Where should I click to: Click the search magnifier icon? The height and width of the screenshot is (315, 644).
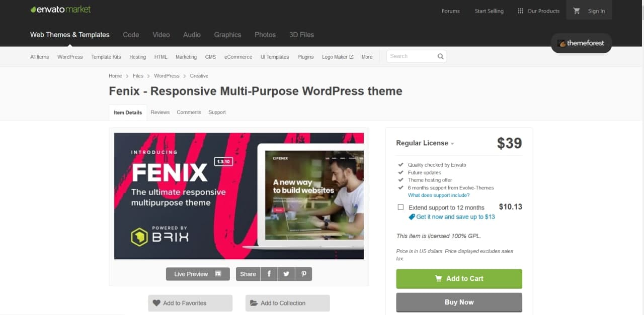tap(440, 56)
